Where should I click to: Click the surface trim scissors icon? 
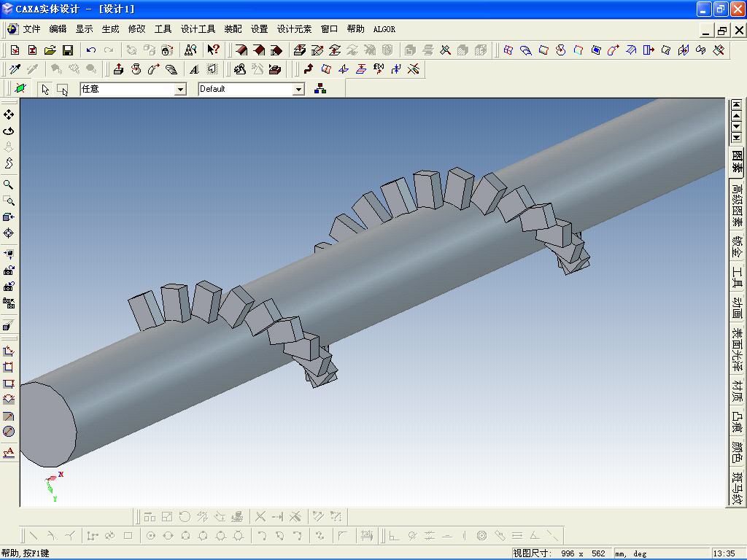pos(719,50)
